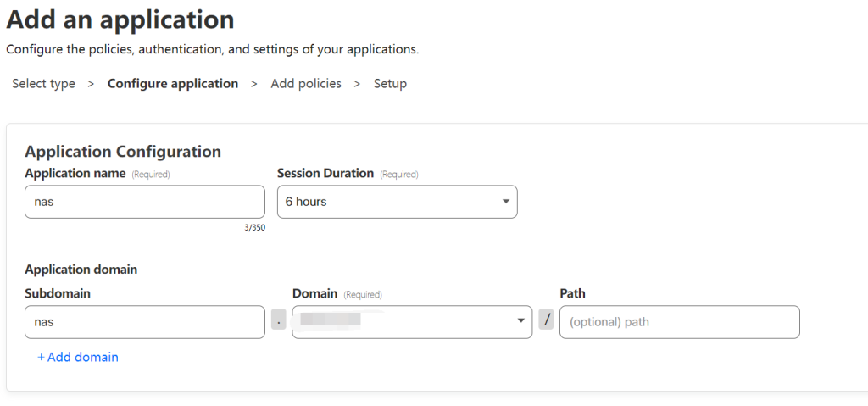Click the Add domain link text
This screenshot has height=406, width=868.
point(83,358)
